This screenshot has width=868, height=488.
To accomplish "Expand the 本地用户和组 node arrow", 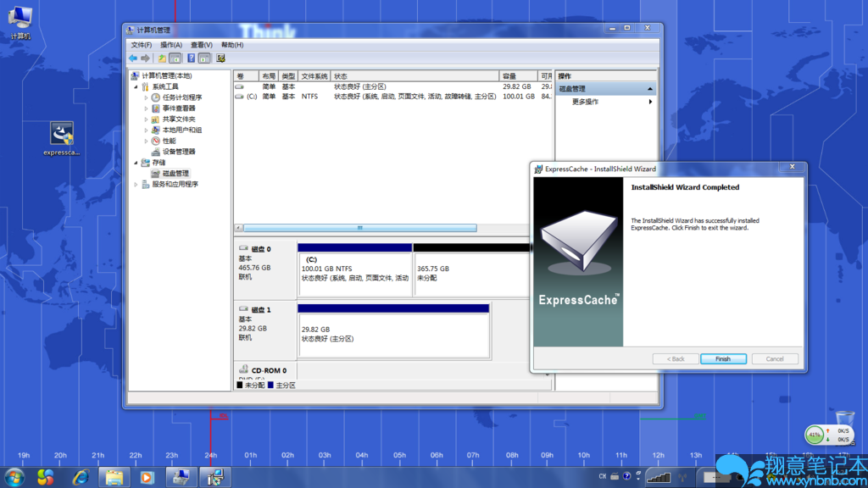I will pos(146,130).
